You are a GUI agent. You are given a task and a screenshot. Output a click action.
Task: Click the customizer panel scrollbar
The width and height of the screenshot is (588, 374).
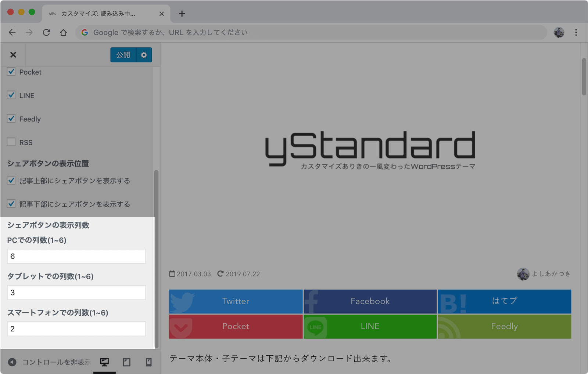156,259
